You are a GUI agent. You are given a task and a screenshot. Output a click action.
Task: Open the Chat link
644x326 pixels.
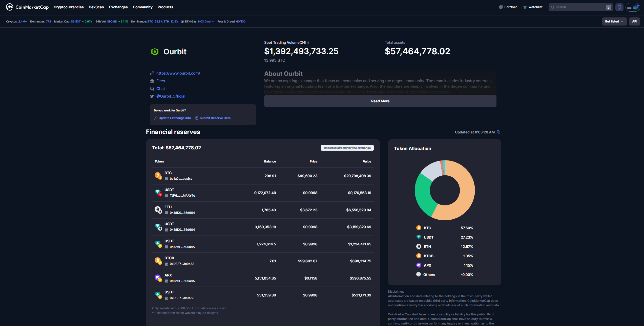(x=160, y=89)
